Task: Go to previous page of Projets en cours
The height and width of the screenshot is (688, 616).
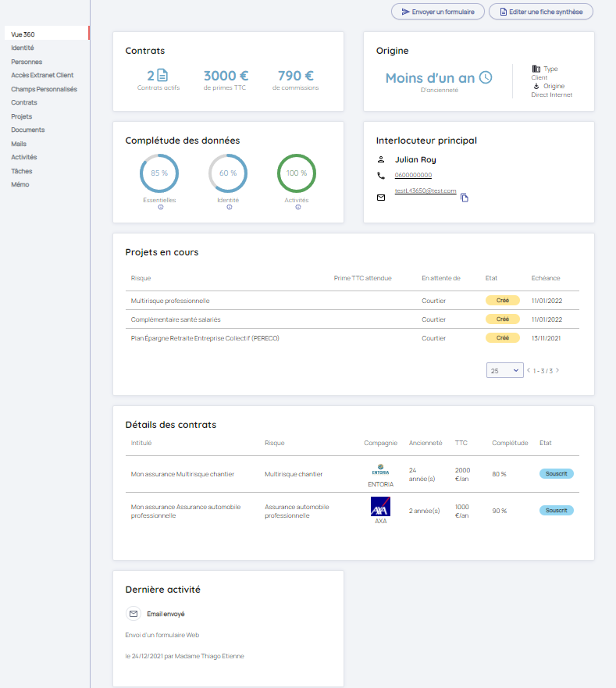Action: pos(529,371)
